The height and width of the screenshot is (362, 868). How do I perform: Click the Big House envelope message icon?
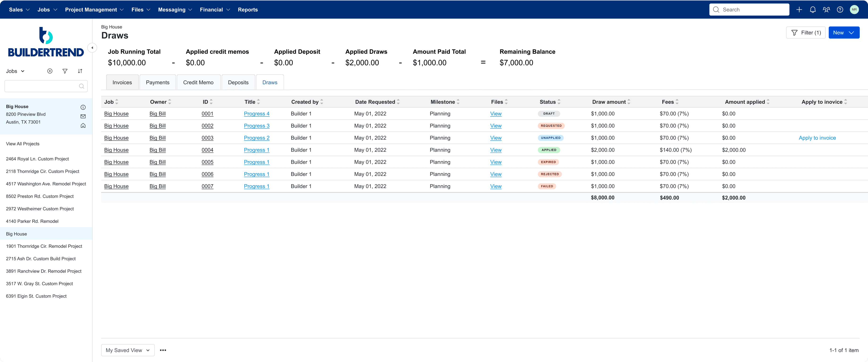83,116
